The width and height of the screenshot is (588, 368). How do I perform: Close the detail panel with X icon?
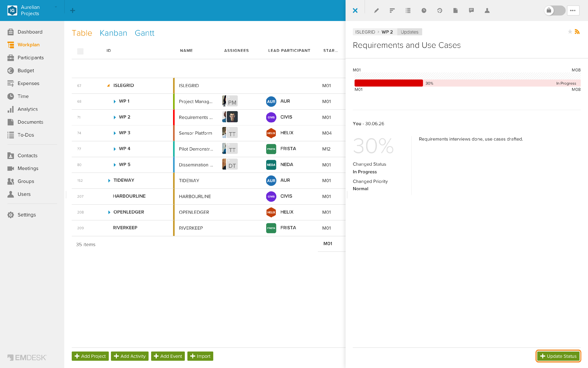pos(355,10)
